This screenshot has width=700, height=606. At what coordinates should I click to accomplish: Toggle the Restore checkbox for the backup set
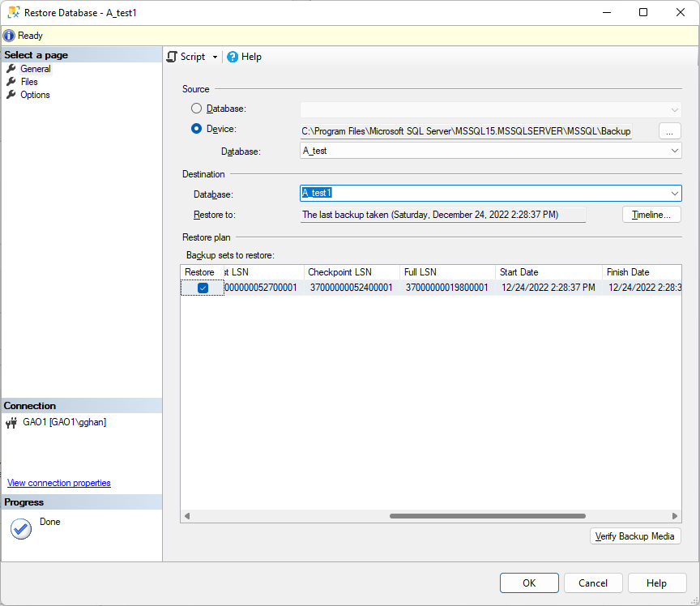[x=201, y=287]
